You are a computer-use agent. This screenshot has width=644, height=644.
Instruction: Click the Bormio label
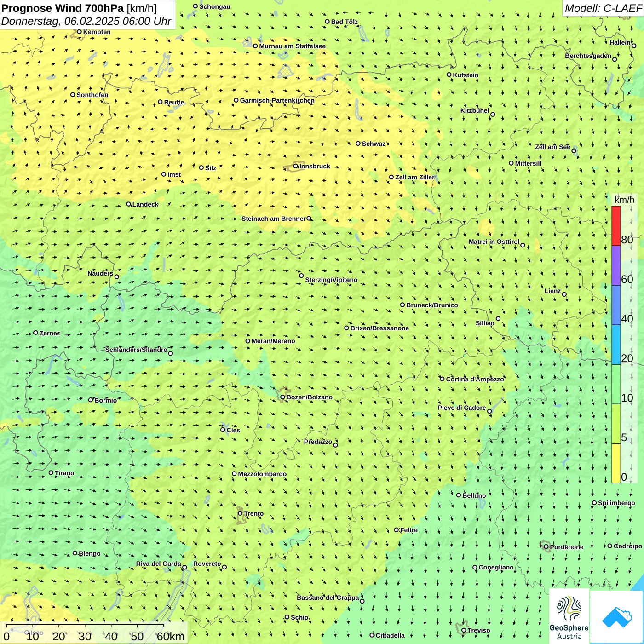[106, 400]
